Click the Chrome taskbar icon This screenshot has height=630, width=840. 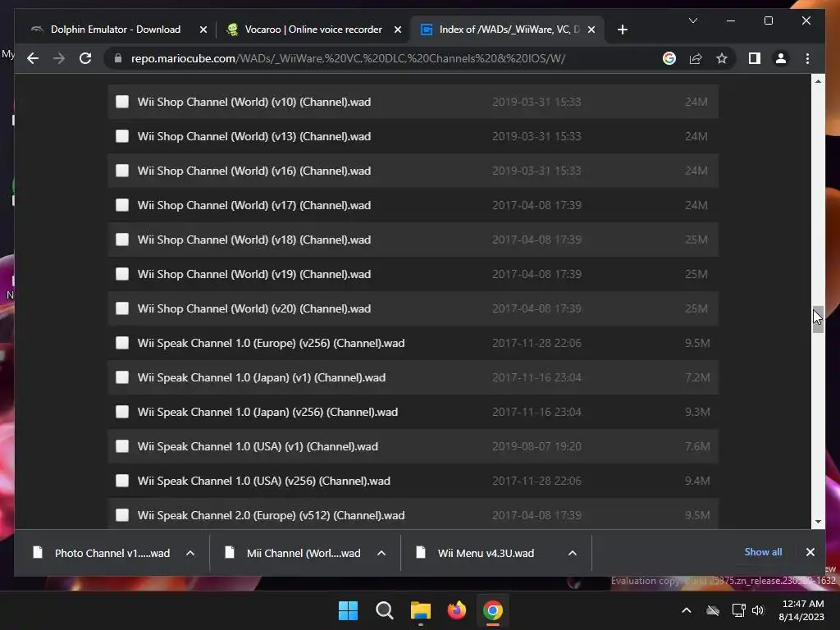coord(493,610)
